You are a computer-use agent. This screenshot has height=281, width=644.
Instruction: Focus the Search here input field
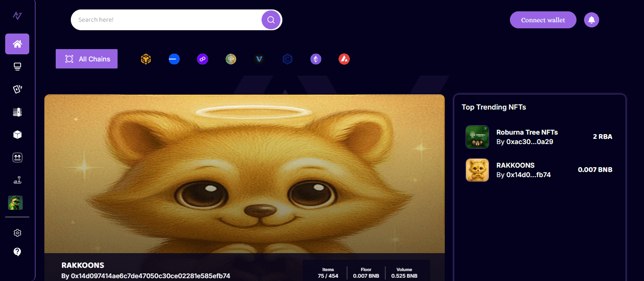(166, 20)
